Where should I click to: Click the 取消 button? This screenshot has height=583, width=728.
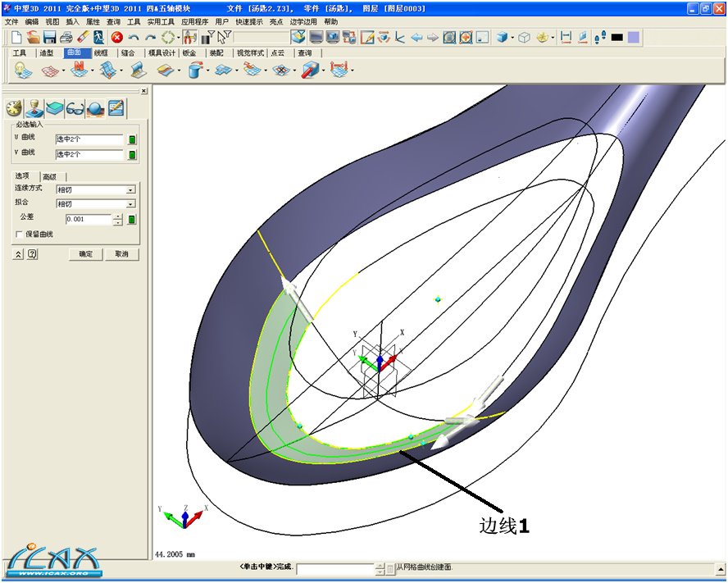(121, 254)
